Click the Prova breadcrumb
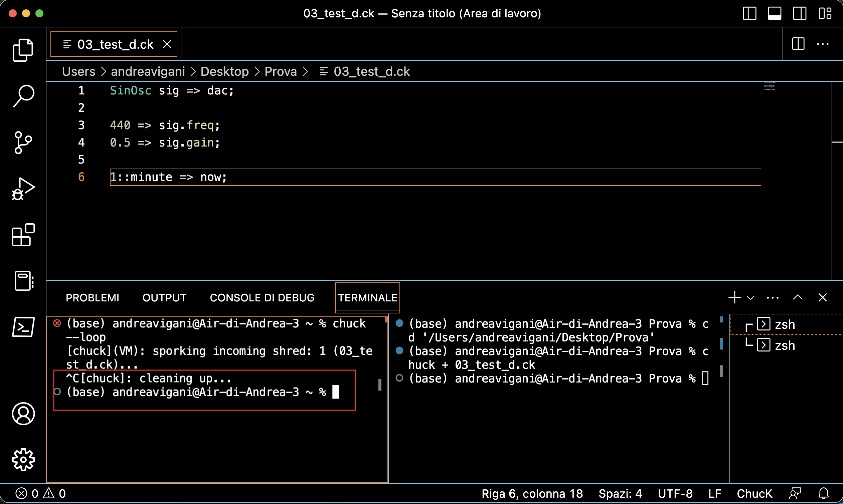Image resolution: width=843 pixels, height=504 pixels. coord(281,71)
